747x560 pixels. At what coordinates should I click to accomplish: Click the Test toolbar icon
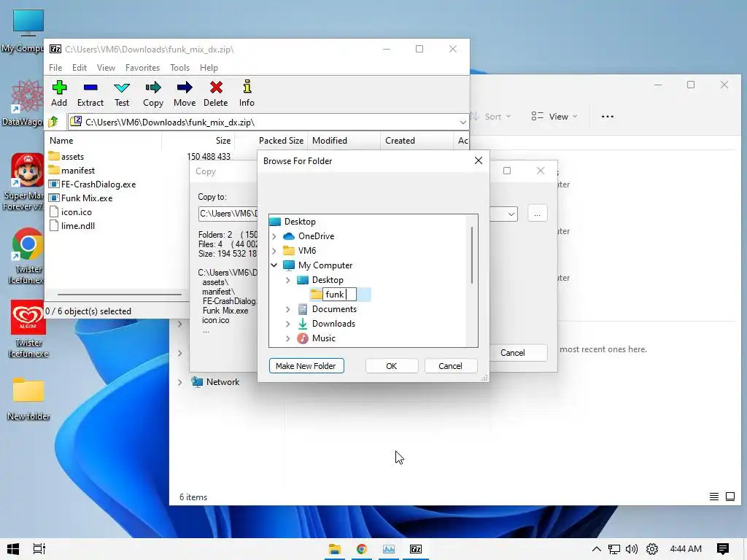tap(122, 93)
